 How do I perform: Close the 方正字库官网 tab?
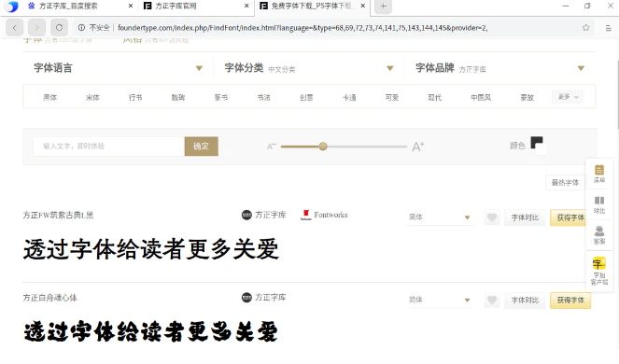[246, 6]
